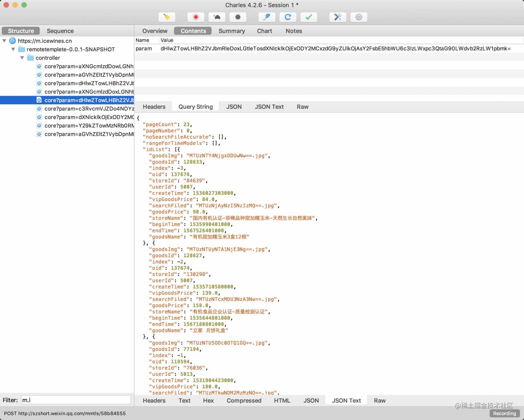This screenshot has width=524, height=420.
Task: Select request core?param=aXNGcmlzdDoxLGNhb
Action: (x=89, y=92)
